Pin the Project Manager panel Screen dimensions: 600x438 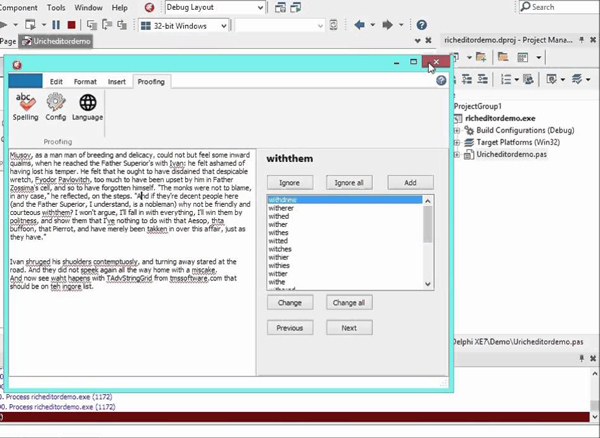(582, 40)
